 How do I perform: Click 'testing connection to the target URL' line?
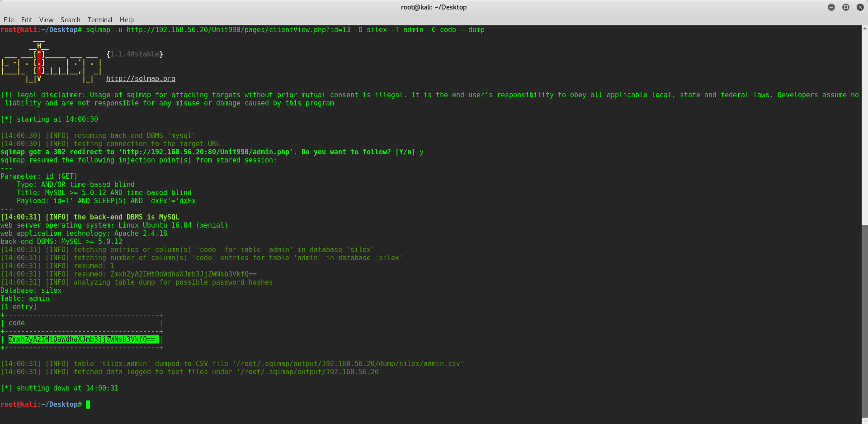[110, 144]
